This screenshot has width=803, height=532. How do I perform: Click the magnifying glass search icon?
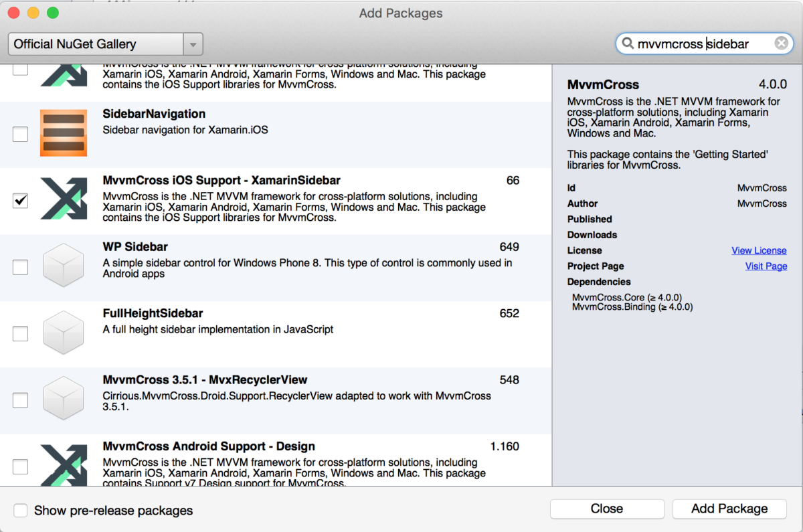point(628,44)
